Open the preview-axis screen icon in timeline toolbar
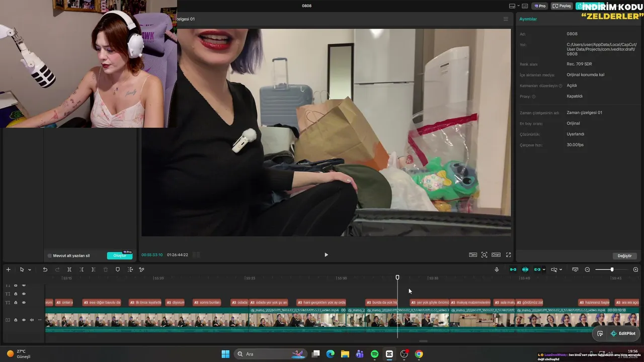This screenshot has height=362, width=644. click(575, 269)
